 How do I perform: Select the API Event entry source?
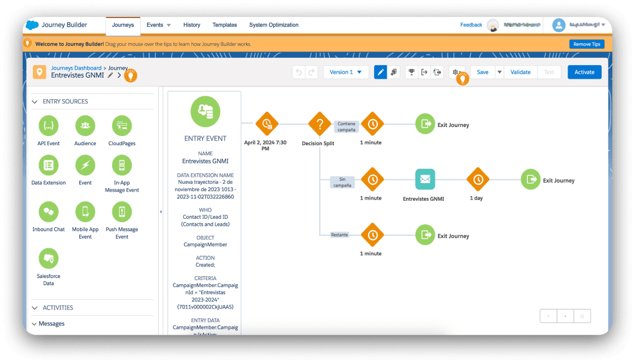tap(49, 125)
